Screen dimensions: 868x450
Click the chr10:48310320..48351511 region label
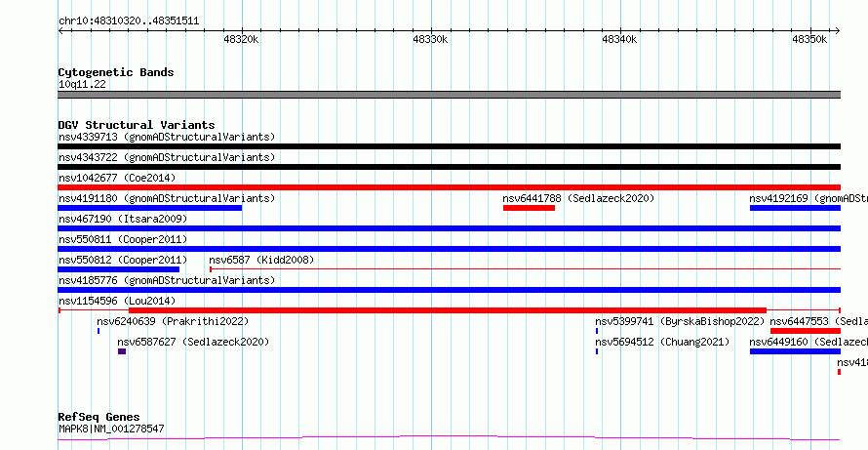coord(129,21)
